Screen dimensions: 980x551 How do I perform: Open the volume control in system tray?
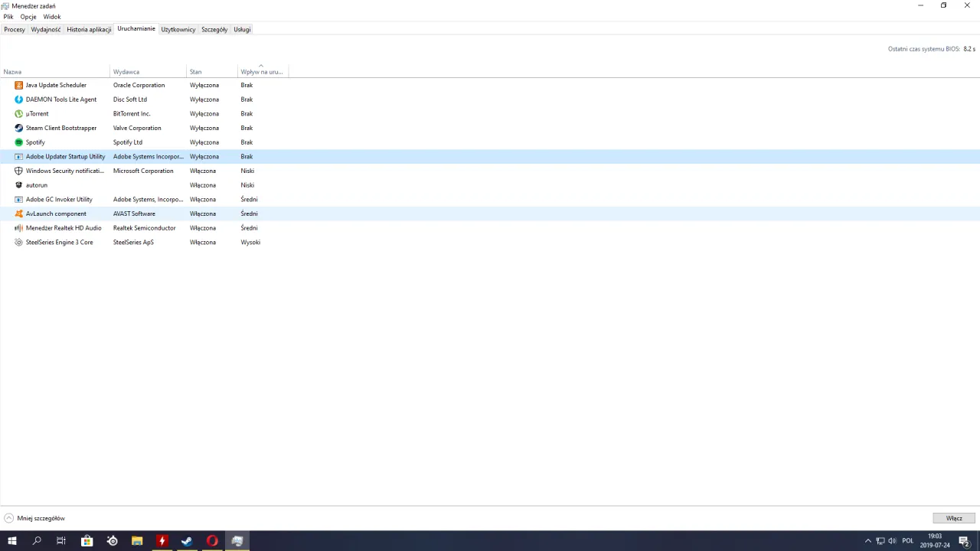[892, 541]
